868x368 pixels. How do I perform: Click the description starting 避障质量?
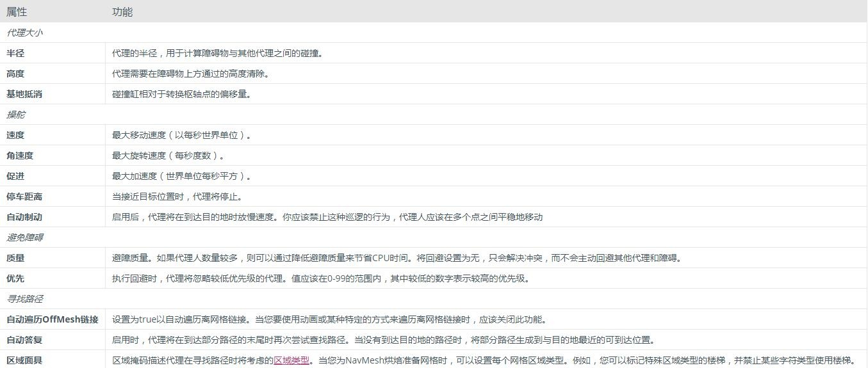pyautogui.click(x=397, y=258)
